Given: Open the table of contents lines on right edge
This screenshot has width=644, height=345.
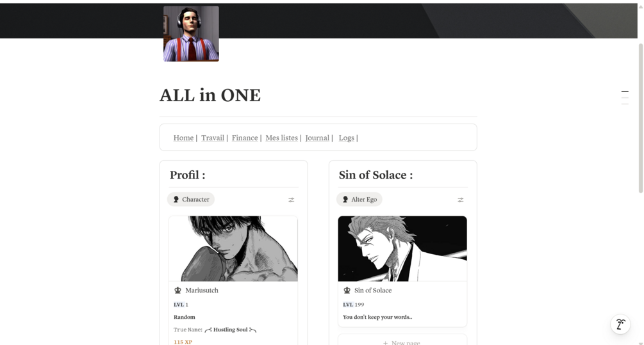Looking at the screenshot, I should point(625,98).
